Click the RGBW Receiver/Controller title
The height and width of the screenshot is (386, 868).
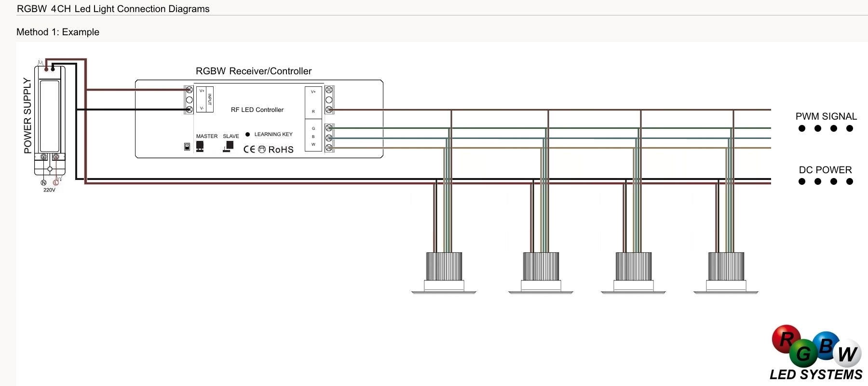tap(254, 71)
